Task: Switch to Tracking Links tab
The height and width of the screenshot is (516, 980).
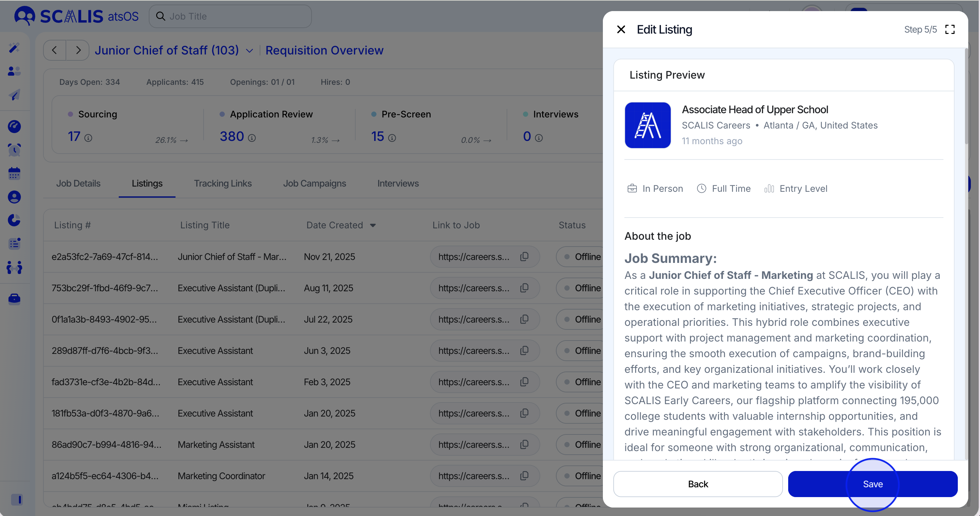Action: (x=222, y=183)
